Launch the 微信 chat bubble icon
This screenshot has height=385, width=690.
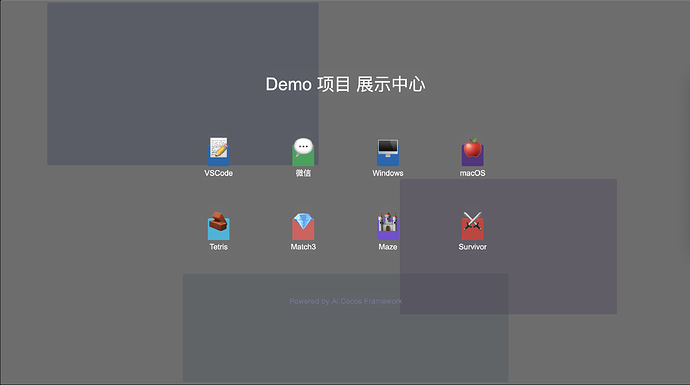[303, 152]
